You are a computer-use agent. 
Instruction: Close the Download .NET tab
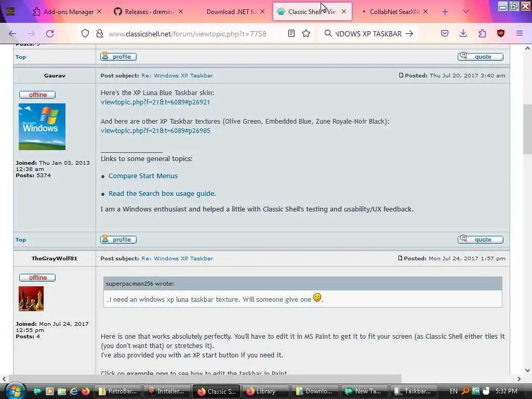coord(262,11)
